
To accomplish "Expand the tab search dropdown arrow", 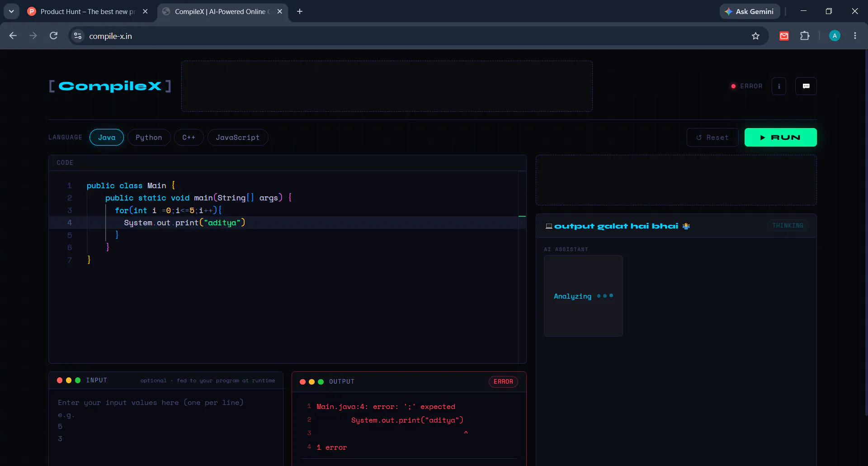I will pos(11,11).
